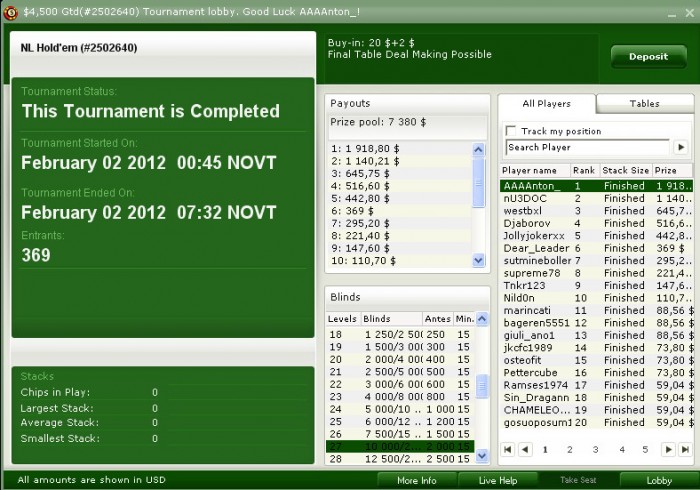Select page 1 of players list
The height and width of the screenshot is (490, 700).
[x=545, y=449]
